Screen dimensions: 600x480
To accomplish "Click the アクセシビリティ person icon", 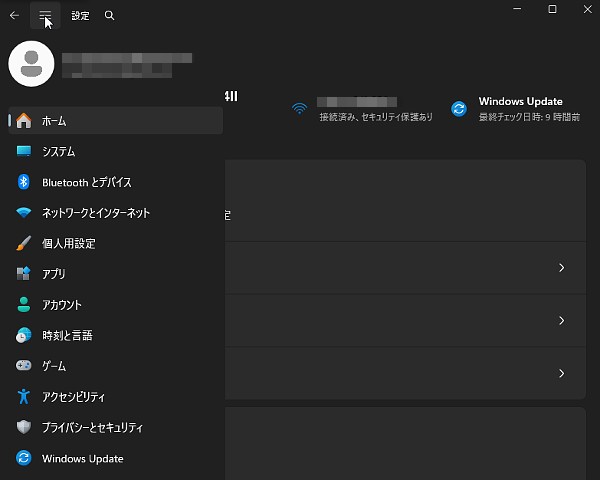I will tap(24, 397).
